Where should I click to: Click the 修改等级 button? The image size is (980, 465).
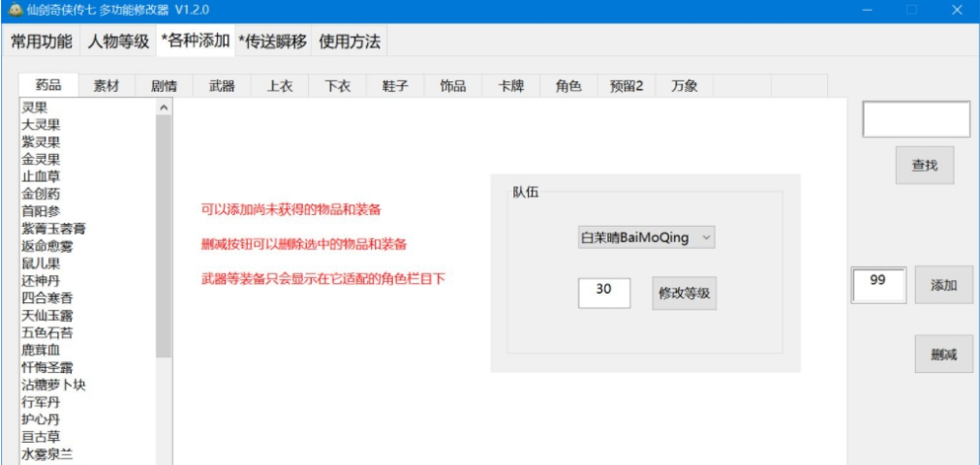pyautogui.click(x=684, y=294)
